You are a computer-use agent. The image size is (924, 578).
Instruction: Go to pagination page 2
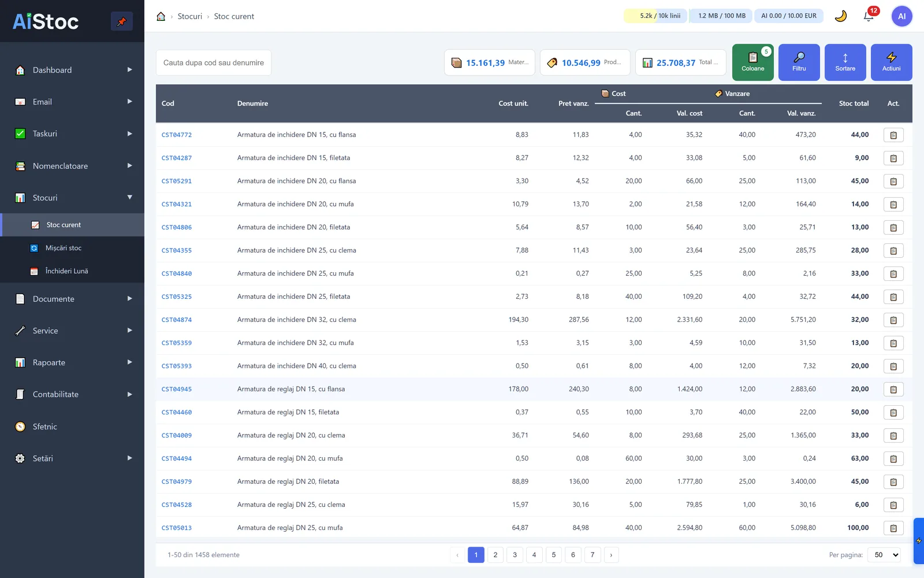click(x=495, y=555)
